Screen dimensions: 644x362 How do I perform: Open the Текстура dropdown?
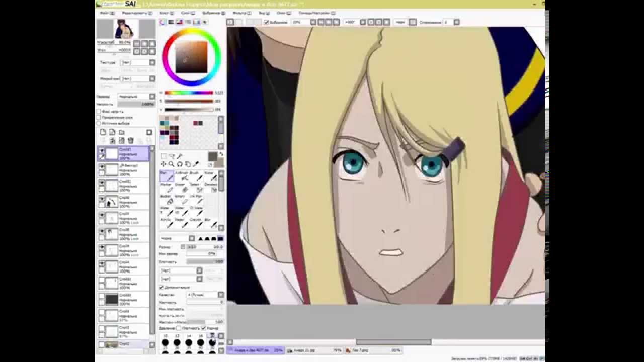click(x=152, y=63)
